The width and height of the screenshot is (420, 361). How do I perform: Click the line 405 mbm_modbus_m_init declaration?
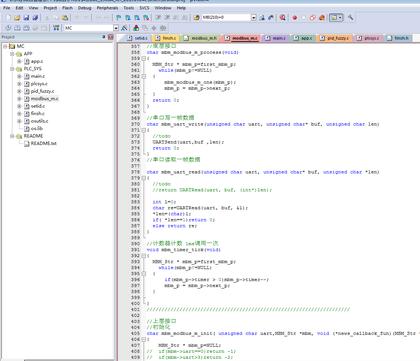(282, 333)
